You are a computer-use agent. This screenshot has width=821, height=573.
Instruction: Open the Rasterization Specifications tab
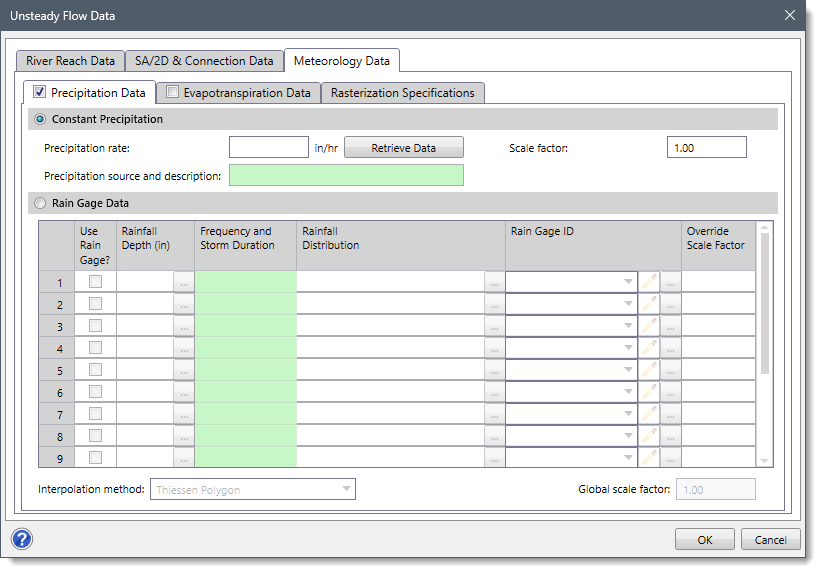(403, 93)
